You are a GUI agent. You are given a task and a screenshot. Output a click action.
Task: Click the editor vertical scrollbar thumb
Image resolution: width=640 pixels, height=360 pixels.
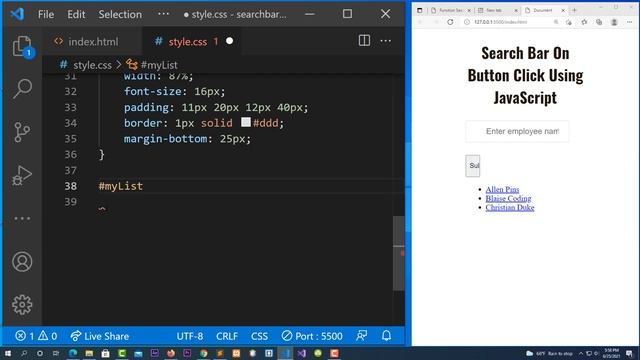(x=398, y=253)
